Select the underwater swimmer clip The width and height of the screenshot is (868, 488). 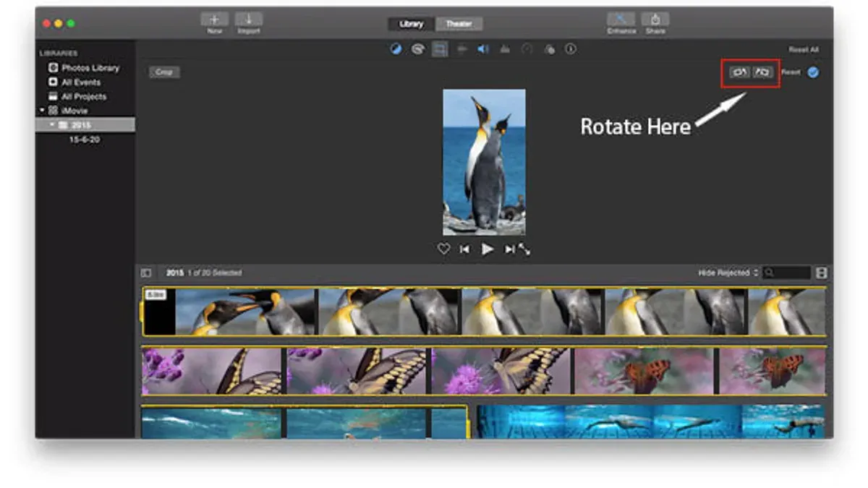(651, 422)
